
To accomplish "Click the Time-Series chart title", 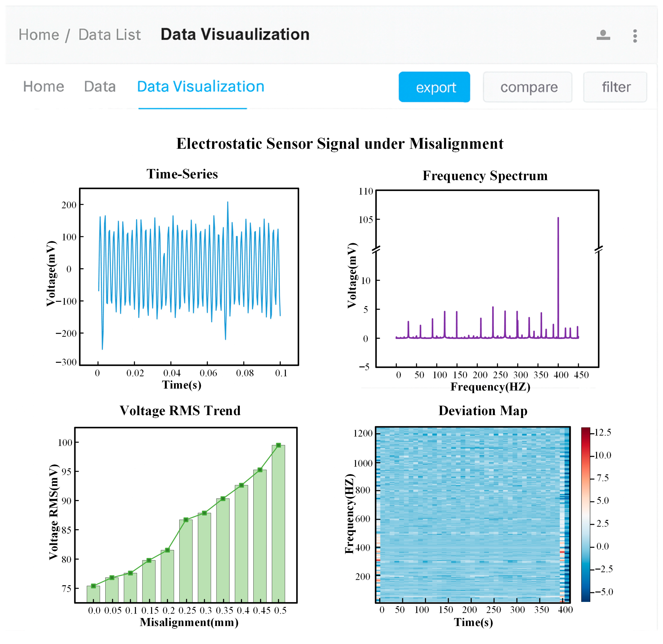I will click(182, 174).
